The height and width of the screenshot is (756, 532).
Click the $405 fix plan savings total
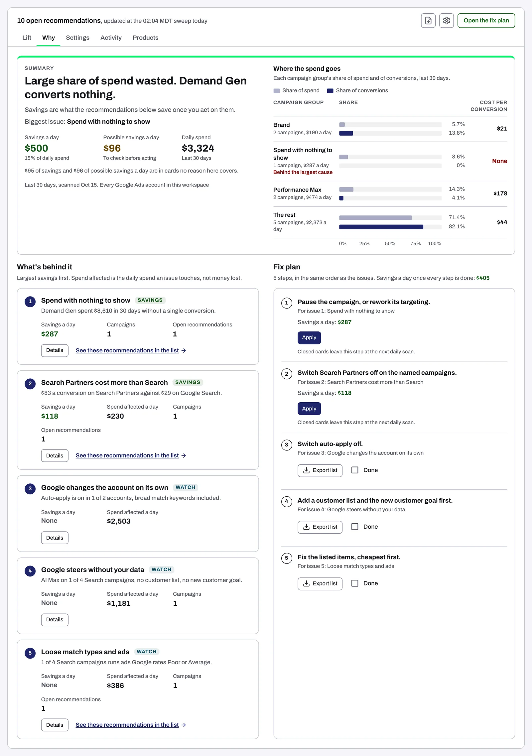coord(483,278)
